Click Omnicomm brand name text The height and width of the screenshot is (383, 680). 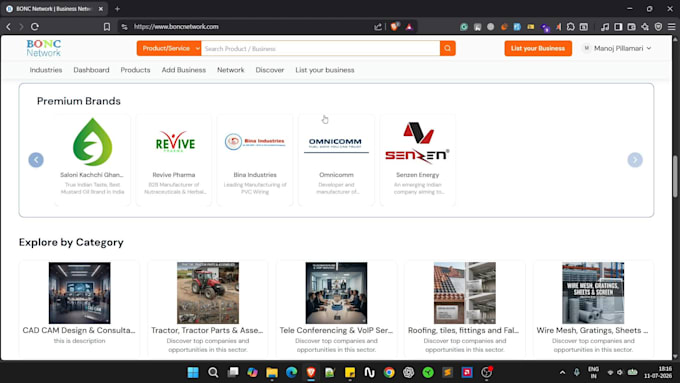click(336, 175)
